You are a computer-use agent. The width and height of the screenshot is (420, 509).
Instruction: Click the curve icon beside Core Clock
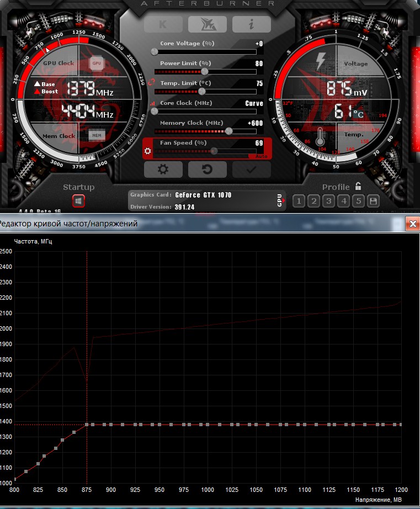pyautogui.click(x=152, y=103)
